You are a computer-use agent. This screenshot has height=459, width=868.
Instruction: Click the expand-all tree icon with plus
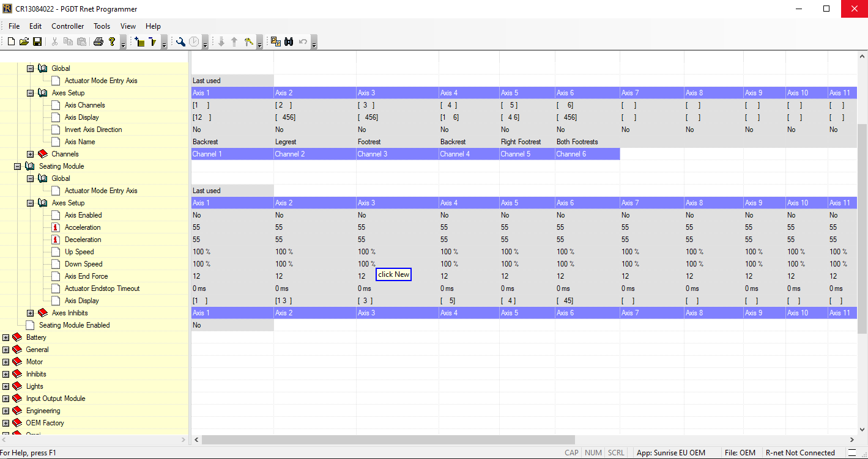coord(140,42)
